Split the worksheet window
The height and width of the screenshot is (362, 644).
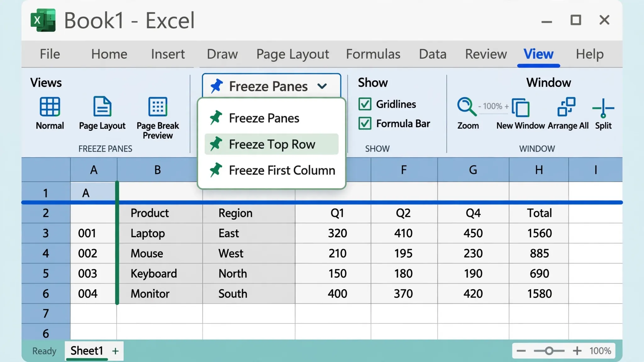click(603, 108)
